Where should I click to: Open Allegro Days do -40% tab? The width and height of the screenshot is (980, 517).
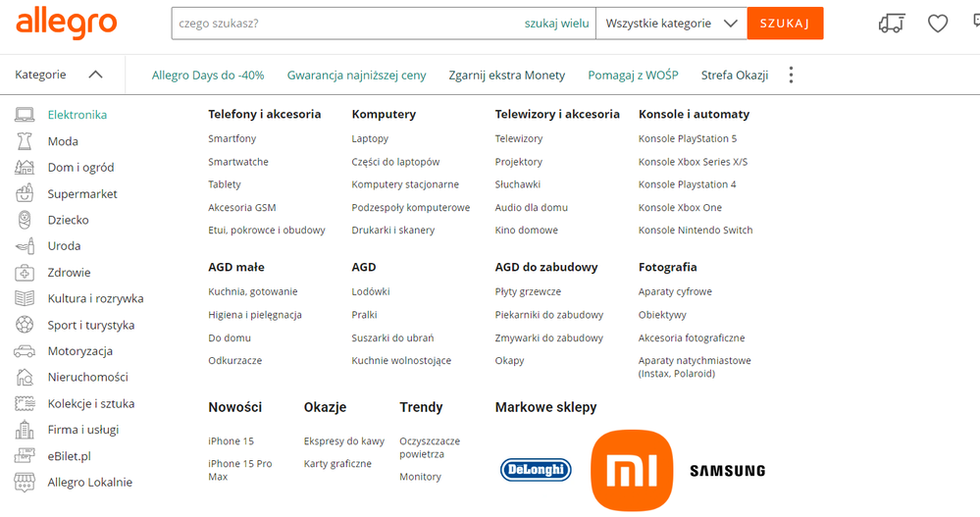(x=208, y=75)
